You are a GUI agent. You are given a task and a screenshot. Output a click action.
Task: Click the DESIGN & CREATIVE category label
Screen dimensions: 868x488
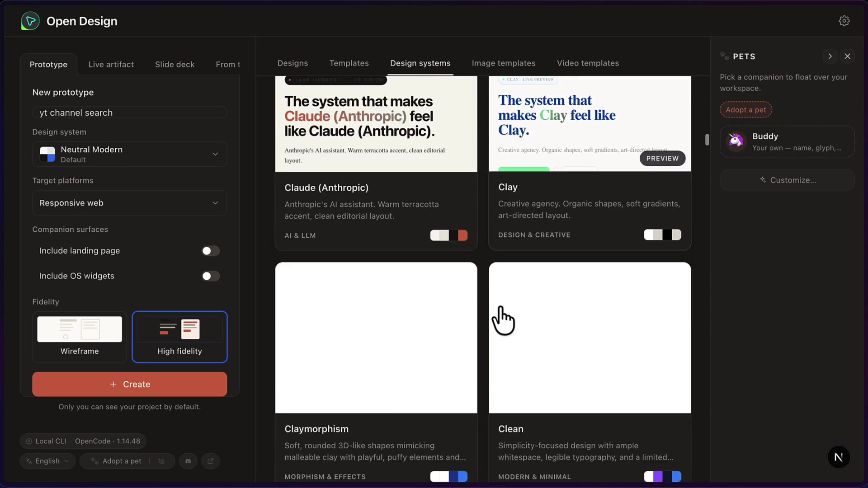[x=534, y=235]
